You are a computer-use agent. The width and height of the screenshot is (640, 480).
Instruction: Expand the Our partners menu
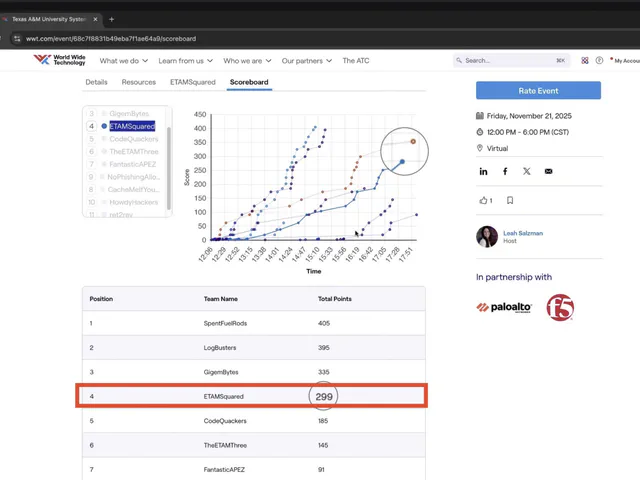click(x=307, y=61)
